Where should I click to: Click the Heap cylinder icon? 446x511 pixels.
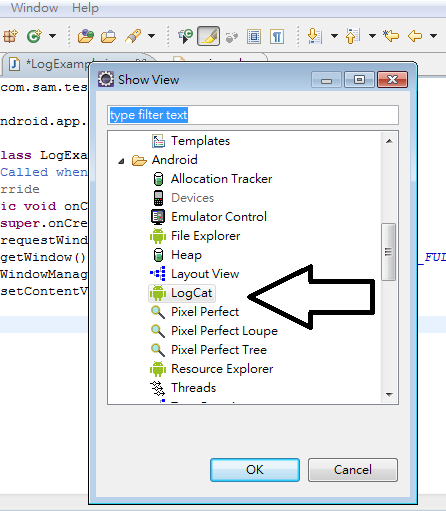point(158,255)
